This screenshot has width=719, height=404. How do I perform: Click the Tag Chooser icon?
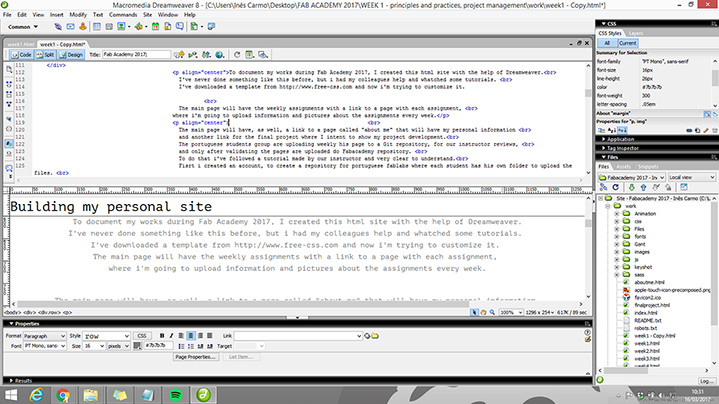pos(211,27)
